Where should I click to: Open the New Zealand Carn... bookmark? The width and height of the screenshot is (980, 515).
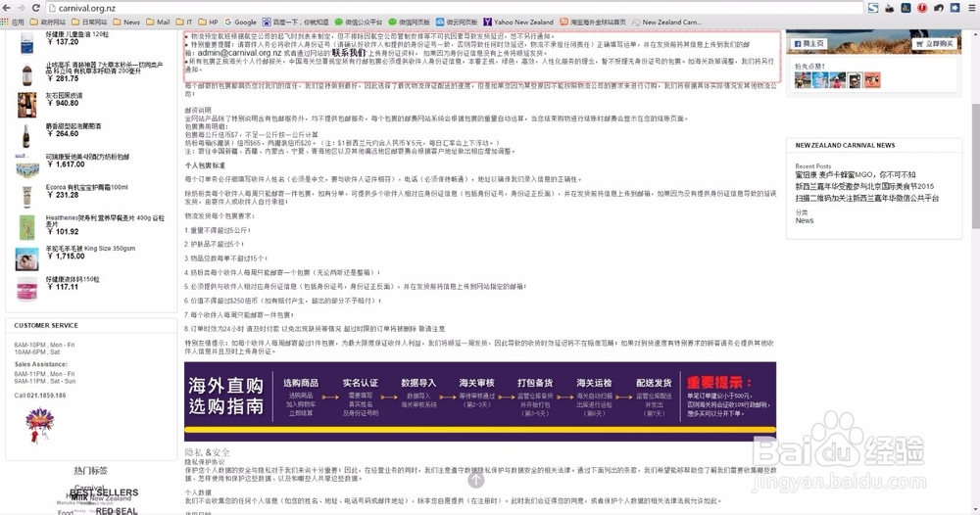coord(666,22)
